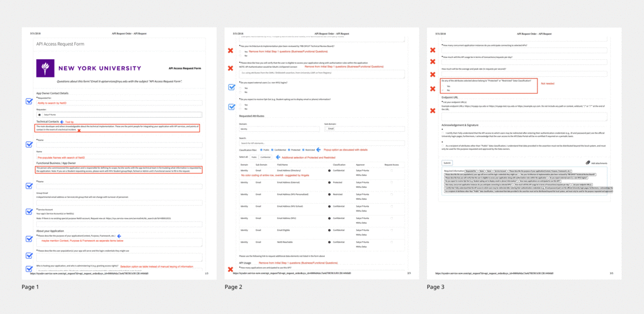Viewport: 644px width, 314px height.
Task: Check Request Access for NetID Reachable row
Action: tap(392, 242)
